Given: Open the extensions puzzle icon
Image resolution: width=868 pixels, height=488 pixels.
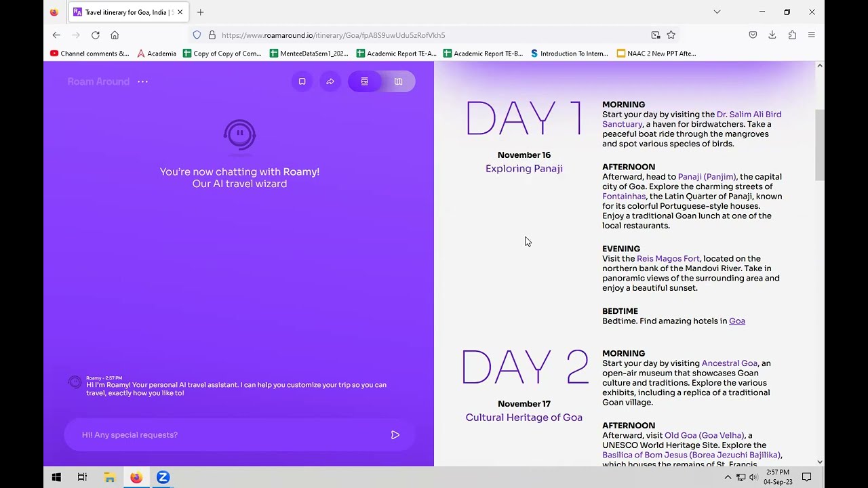Looking at the screenshot, I should pos(792,35).
